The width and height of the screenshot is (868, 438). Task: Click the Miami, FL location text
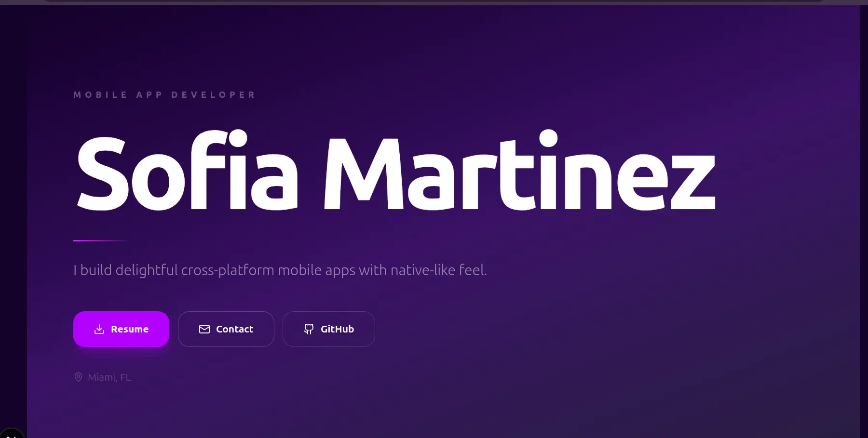(109, 377)
